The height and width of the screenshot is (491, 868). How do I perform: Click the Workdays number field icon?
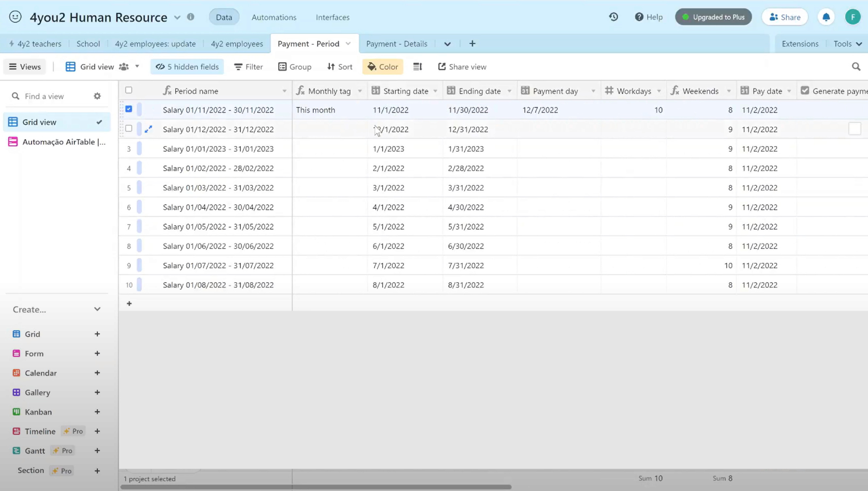(x=609, y=91)
